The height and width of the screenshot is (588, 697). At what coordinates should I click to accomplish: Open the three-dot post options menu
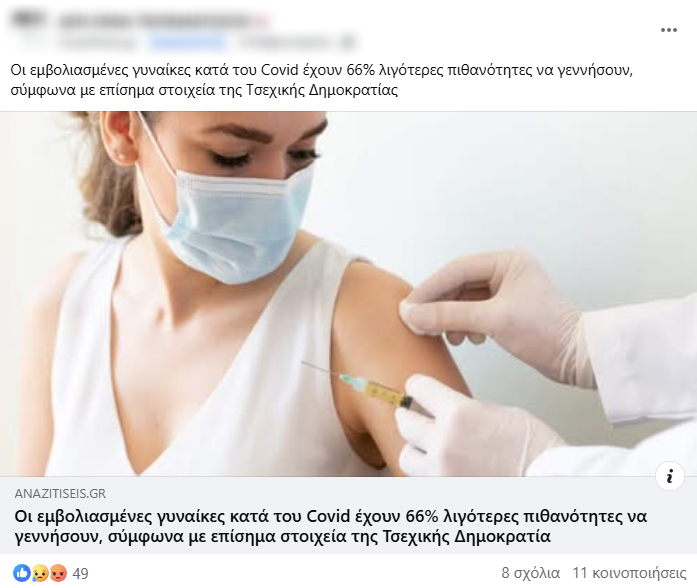(x=669, y=30)
